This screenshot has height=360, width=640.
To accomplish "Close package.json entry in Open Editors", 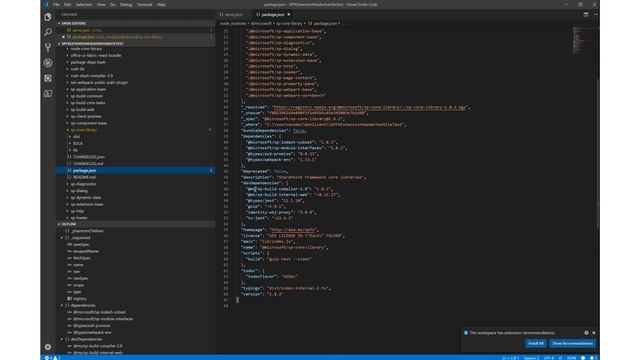I will tap(63, 37).
